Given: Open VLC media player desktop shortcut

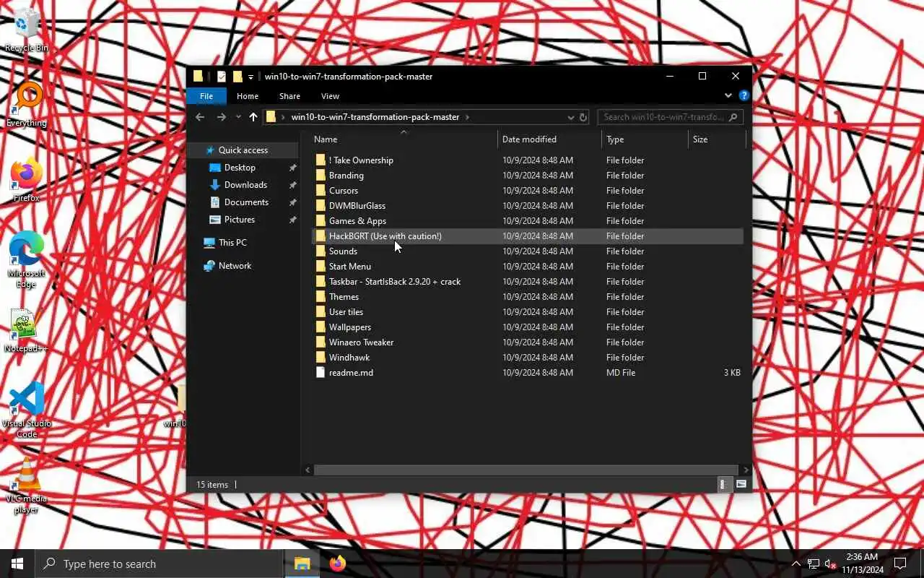Looking at the screenshot, I should pos(27,485).
